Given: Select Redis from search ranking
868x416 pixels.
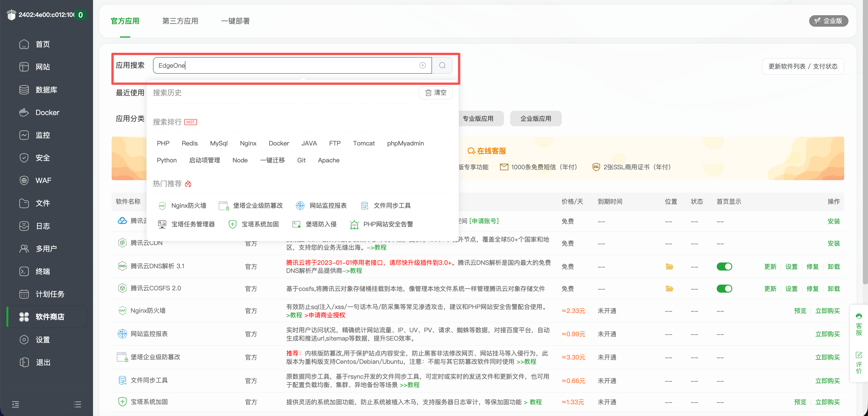Looking at the screenshot, I should pyautogui.click(x=189, y=143).
